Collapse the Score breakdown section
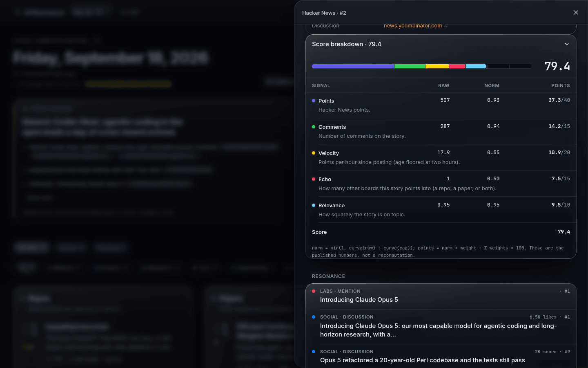The image size is (588, 368). (567, 44)
